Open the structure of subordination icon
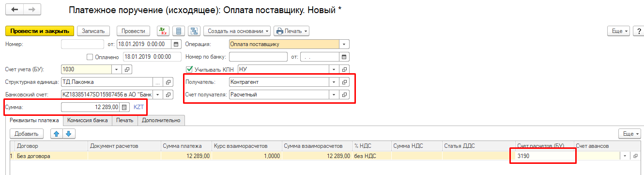This screenshot has height=175, width=644. point(195,31)
